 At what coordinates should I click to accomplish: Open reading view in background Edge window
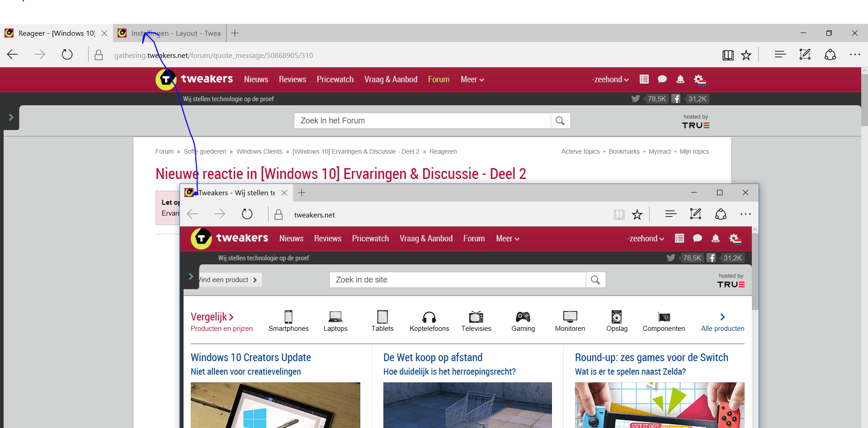pyautogui.click(x=728, y=55)
